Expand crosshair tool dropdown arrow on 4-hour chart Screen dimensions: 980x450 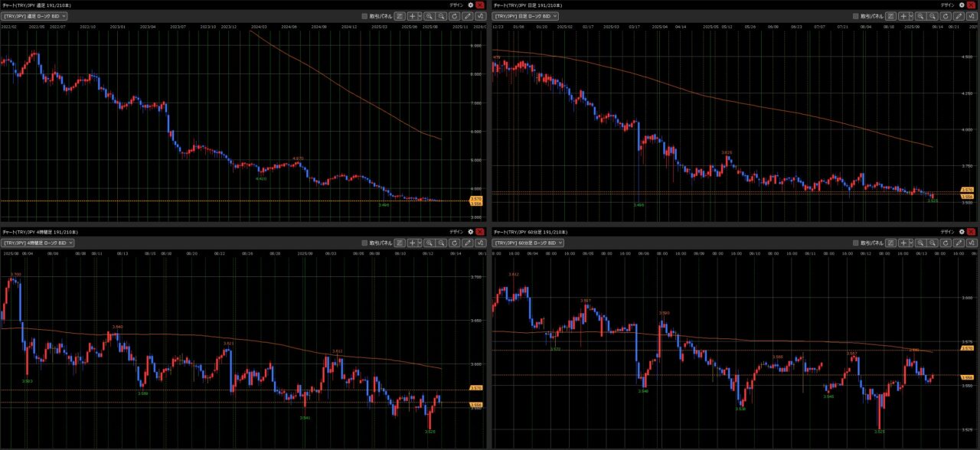click(x=420, y=243)
